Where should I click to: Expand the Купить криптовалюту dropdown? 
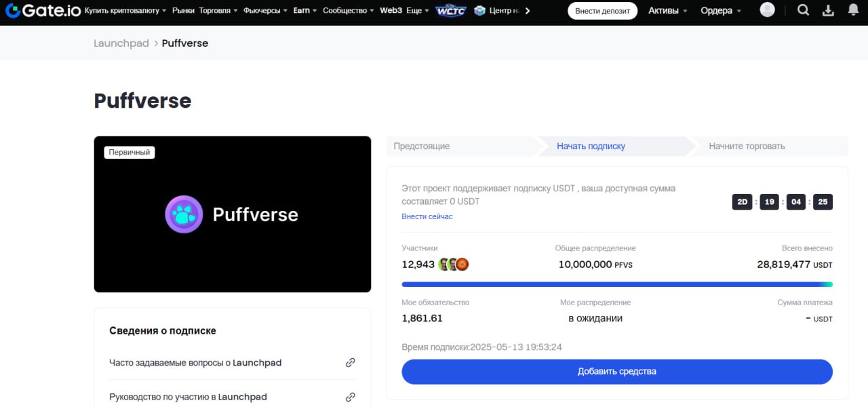tap(125, 11)
